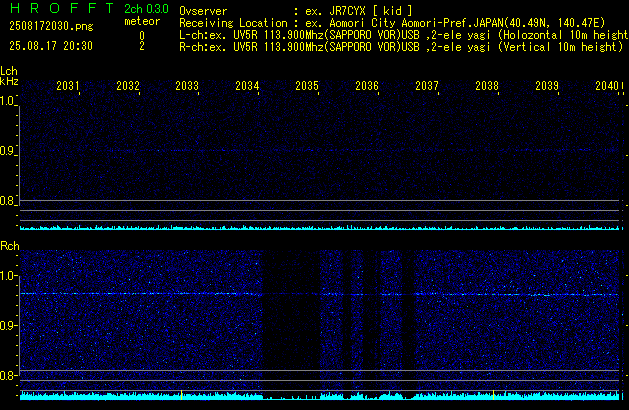Click the version label 2ch 0.3.0
The height and width of the screenshot is (410, 629).
tap(146, 9)
